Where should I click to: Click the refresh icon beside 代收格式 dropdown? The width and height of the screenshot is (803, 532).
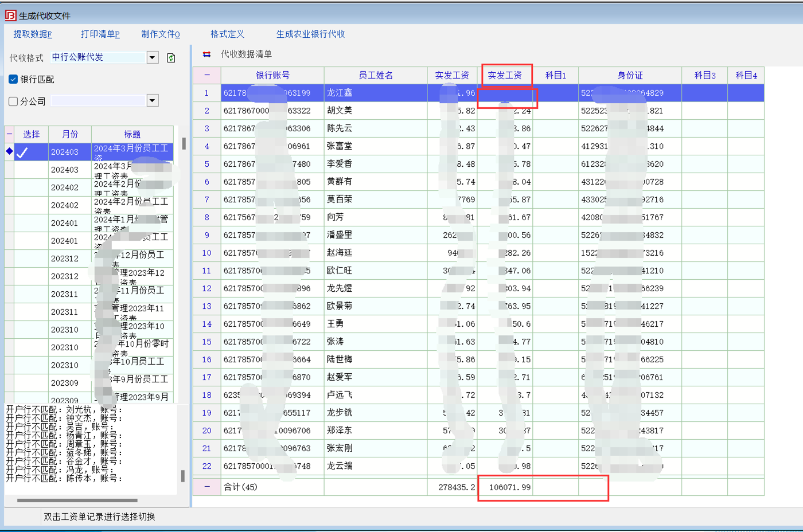171,58
